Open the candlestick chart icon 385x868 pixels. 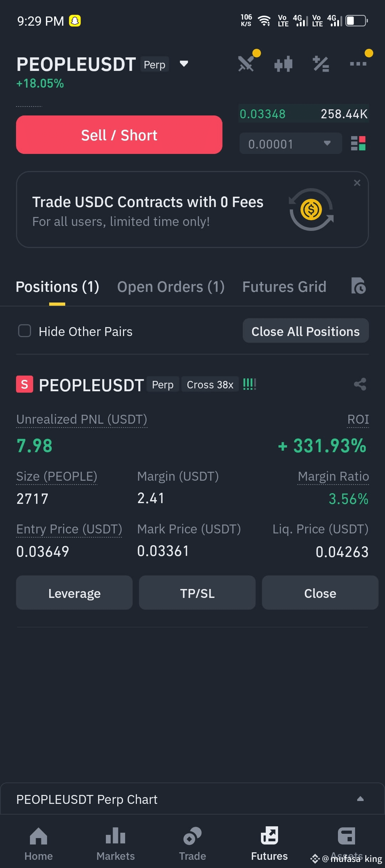pos(283,64)
